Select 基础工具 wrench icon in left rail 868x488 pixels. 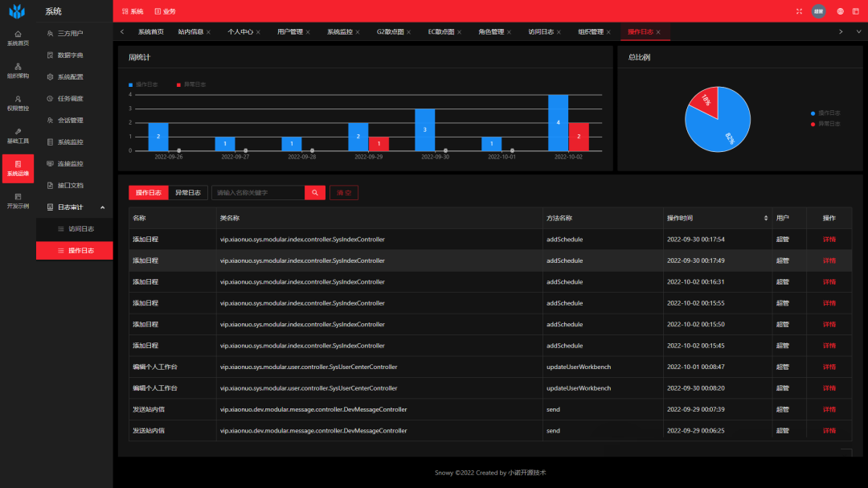coord(18,136)
